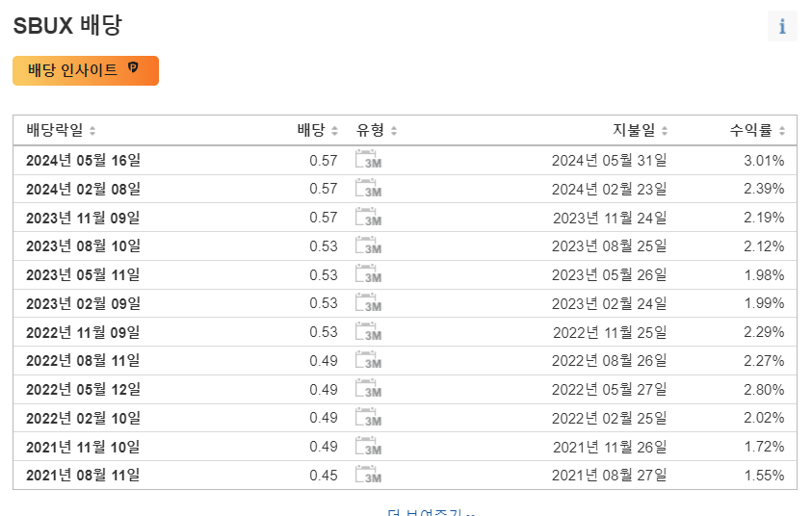The image size is (812, 516).
Task: Click payment date 2023년 08월 25일
Action: click(x=610, y=245)
